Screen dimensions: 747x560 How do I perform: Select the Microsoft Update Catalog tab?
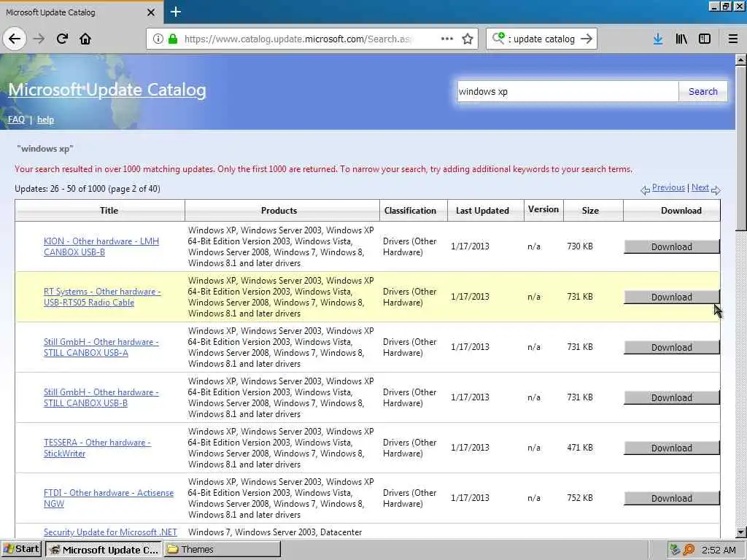(x=81, y=12)
